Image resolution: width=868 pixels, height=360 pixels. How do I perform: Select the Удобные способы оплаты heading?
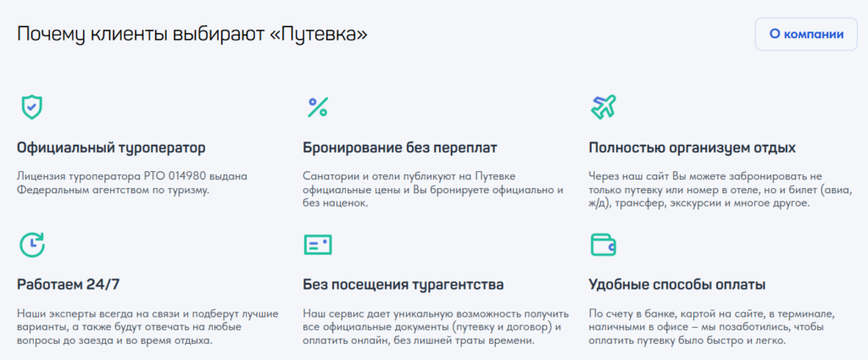tap(677, 285)
